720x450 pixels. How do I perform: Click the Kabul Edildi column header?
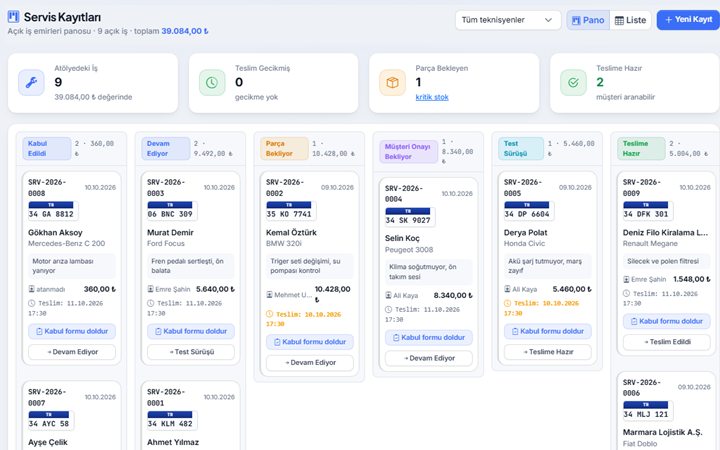tap(47, 148)
